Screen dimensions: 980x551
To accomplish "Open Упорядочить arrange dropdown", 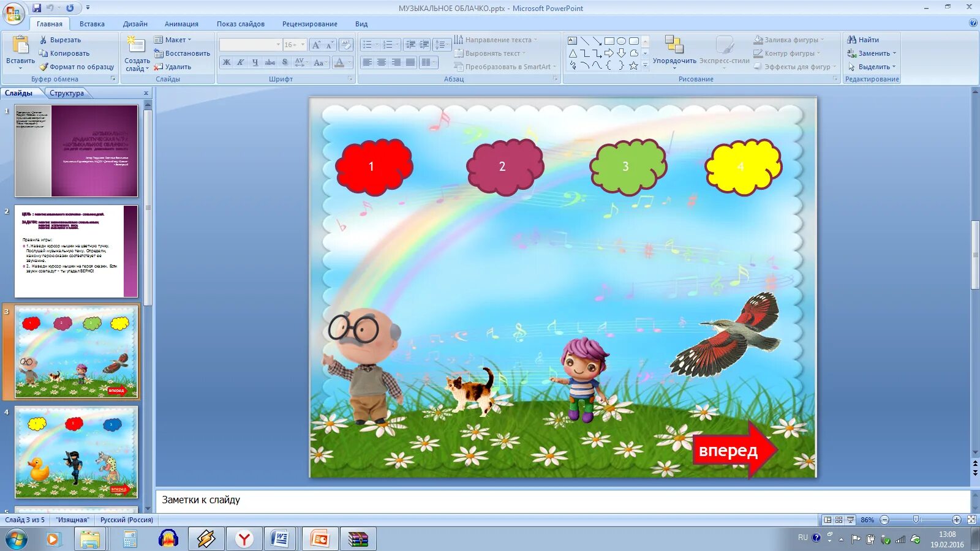I will 674,51.
